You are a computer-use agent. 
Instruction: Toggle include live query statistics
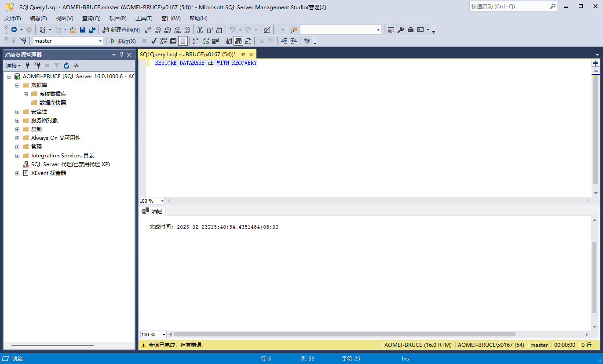point(205,41)
